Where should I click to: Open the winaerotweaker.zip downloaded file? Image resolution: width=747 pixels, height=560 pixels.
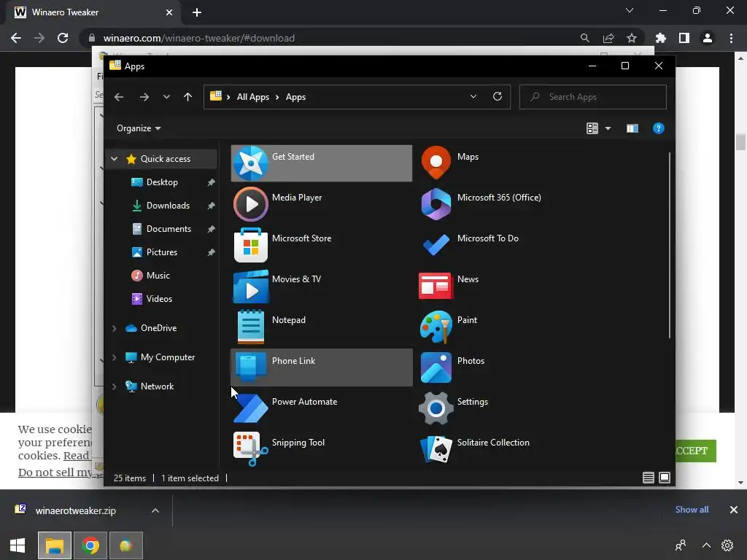pos(75,510)
